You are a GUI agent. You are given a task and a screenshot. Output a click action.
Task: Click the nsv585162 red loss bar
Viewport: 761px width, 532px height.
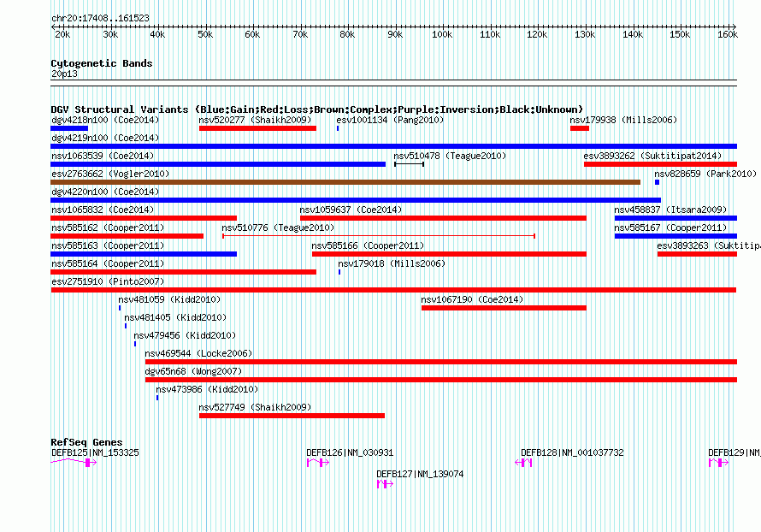127,236
